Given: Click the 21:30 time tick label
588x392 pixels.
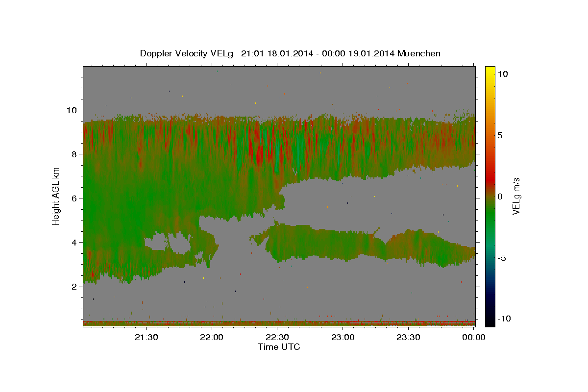Looking at the screenshot, I should (x=146, y=337).
